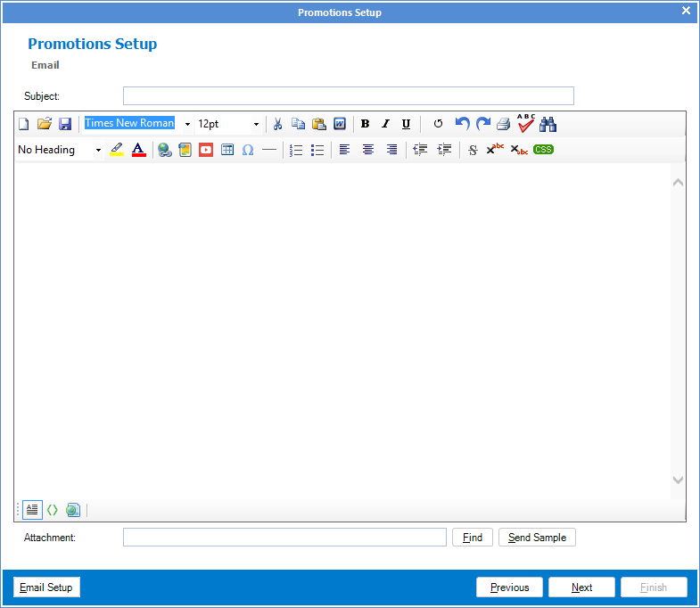Click the green CSS icon
The height and width of the screenshot is (608, 700).
point(543,150)
